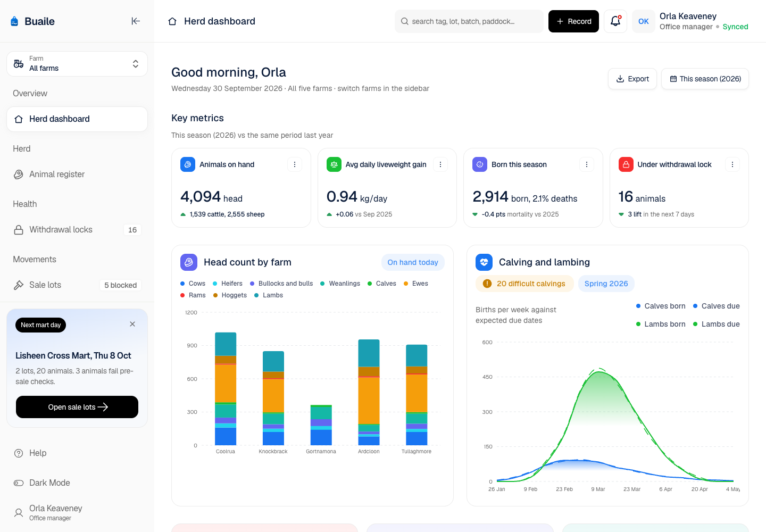Toggle the Cows series in the legend

coord(193,284)
